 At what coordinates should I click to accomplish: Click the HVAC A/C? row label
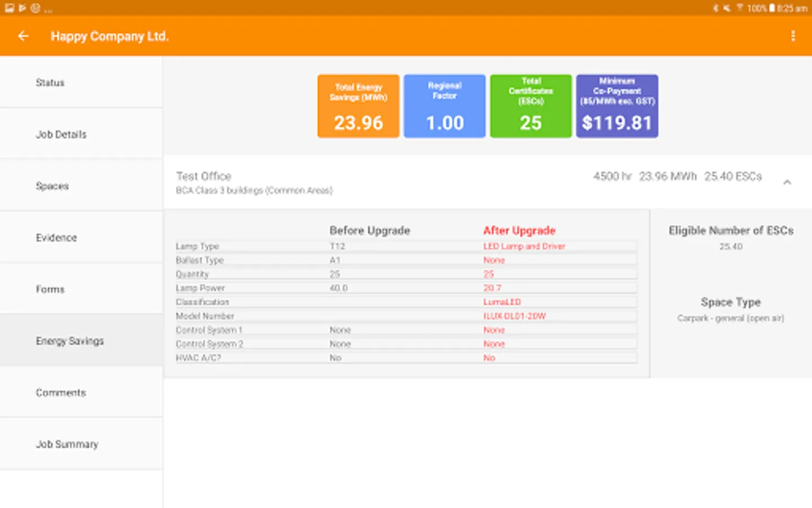(198, 358)
